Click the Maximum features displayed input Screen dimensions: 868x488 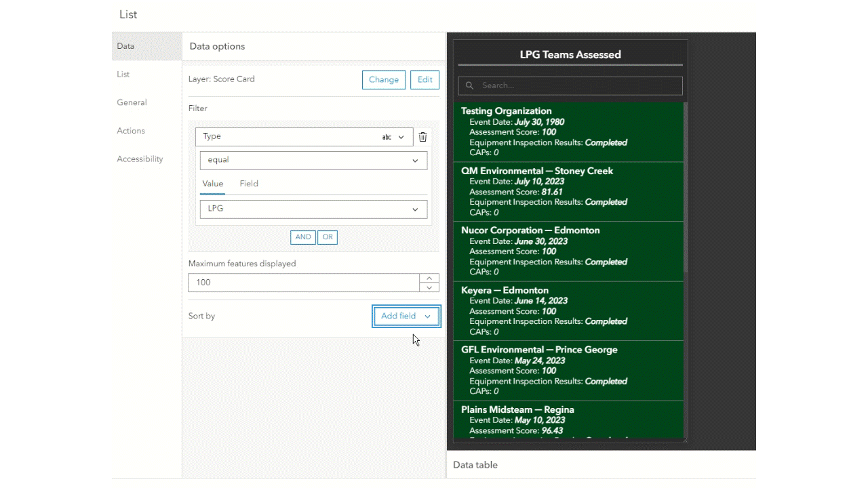tap(304, 283)
